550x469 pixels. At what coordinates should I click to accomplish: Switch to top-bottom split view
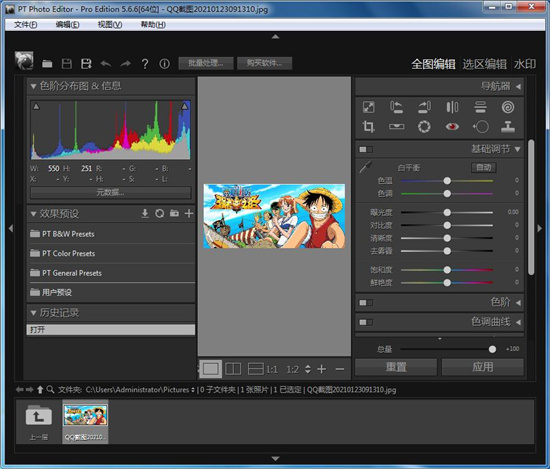[x=256, y=369]
